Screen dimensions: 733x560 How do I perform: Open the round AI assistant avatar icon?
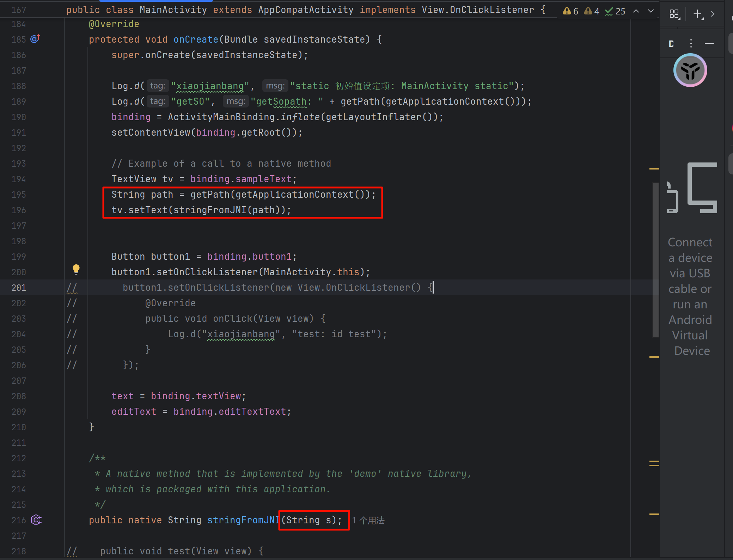point(690,70)
